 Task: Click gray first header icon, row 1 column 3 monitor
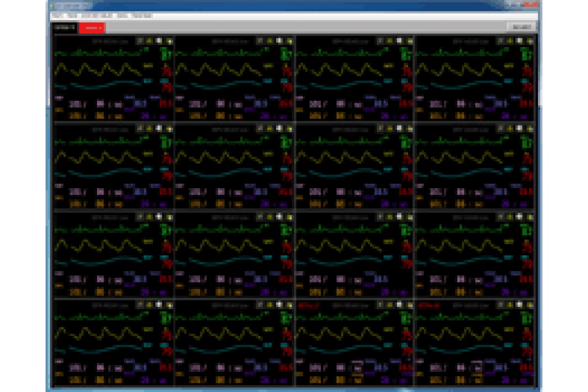pyautogui.click(x=380, y=41)
